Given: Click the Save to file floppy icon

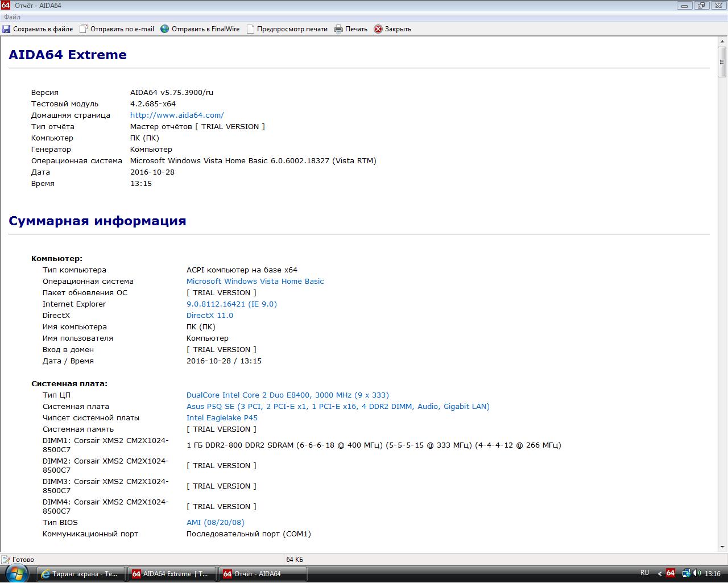Looking at the screenshot, I should [6, 29].
